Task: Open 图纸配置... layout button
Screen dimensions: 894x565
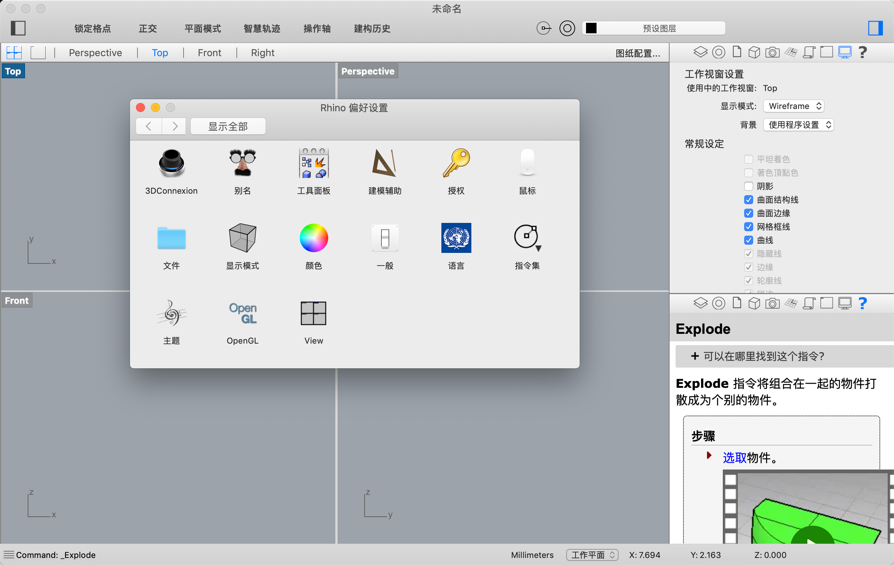Action: [638, 53]
